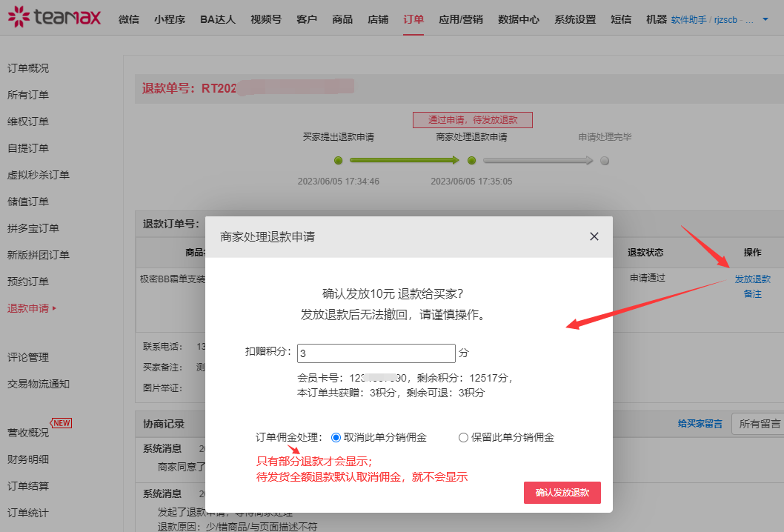Open the 所有留言 dropdown filter
The width and height of the screenshot is (784, 532).
757,424
